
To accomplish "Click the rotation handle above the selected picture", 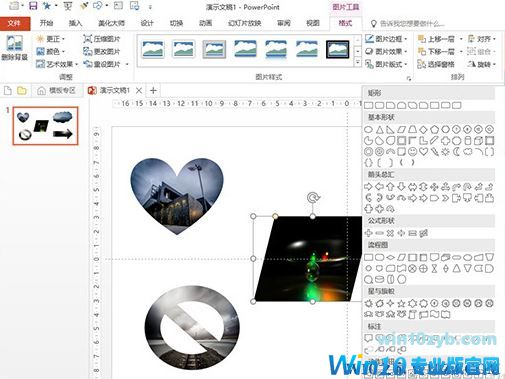I will tap(313, 197).
